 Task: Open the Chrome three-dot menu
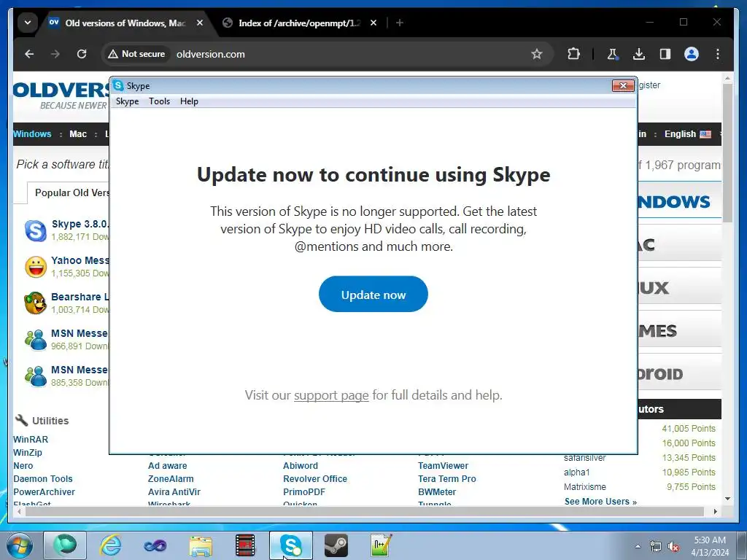[718, 54]
